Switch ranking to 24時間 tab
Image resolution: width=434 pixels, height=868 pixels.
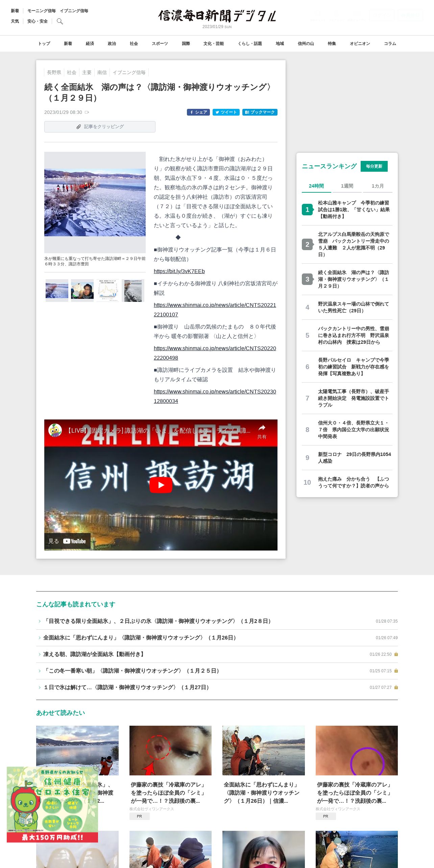point(316,186)
